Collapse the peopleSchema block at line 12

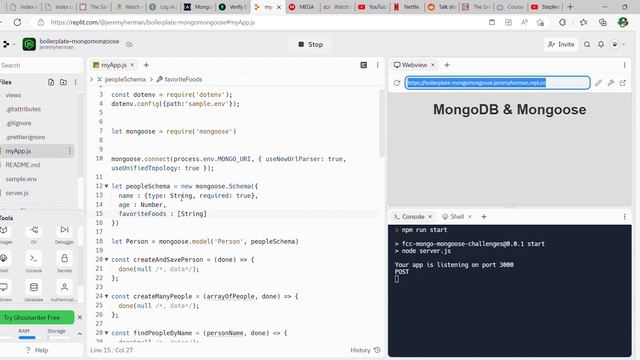click(x=107, y=186)
